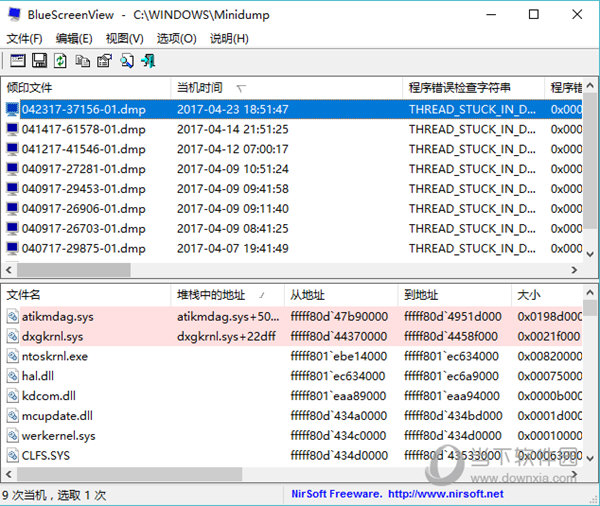This screenshot has height=506, width=600.
Task: Click the Find magnifier toolbar icon
Action: [126, 62]
